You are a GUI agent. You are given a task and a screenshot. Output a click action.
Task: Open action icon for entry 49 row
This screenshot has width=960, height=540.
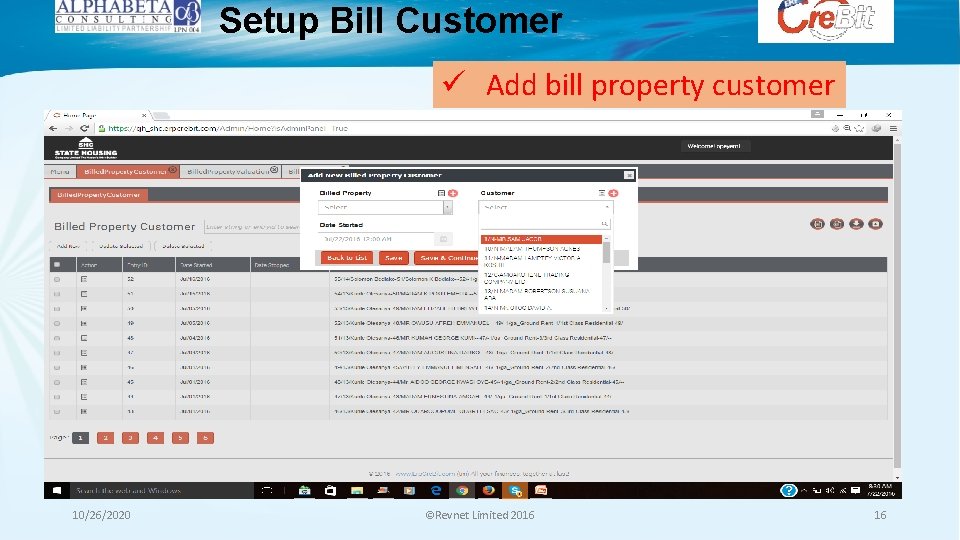(84, 323)
